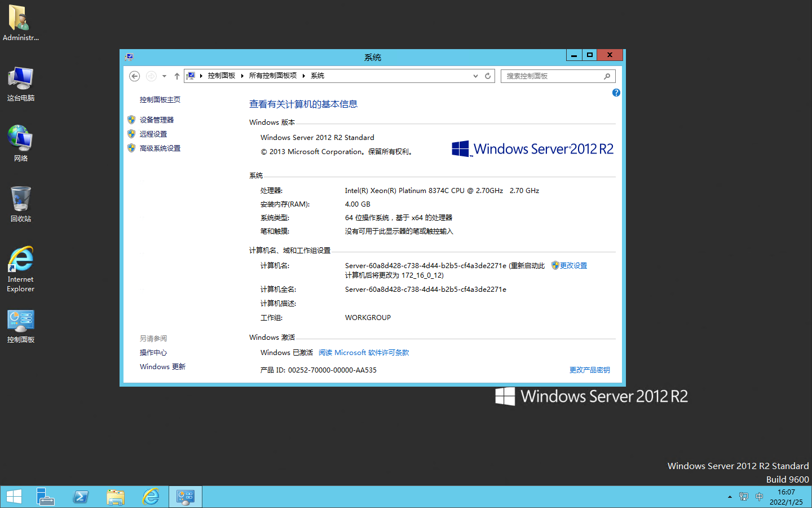Expand the arrow after 控制面板 breadcrumb

tap(242, 76)
